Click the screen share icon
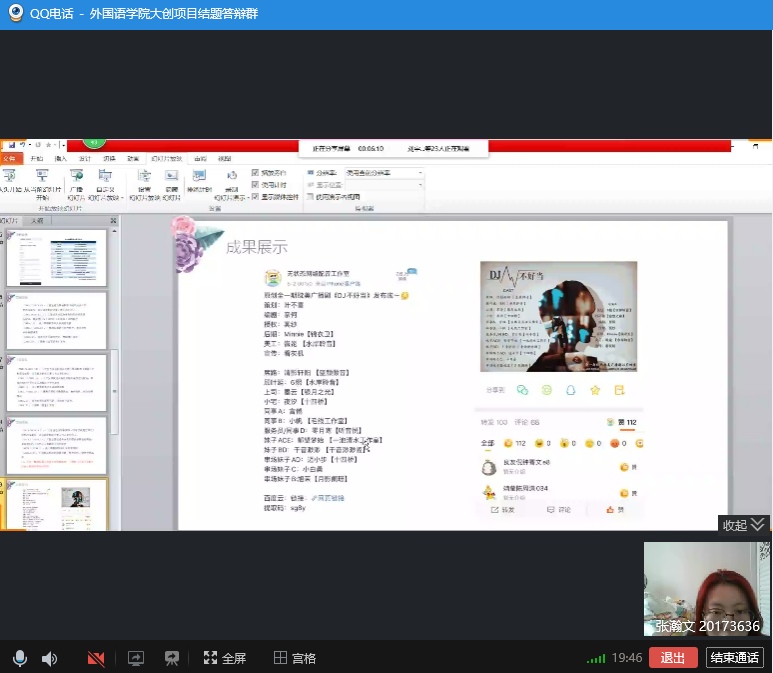 (x=136, y=658)
